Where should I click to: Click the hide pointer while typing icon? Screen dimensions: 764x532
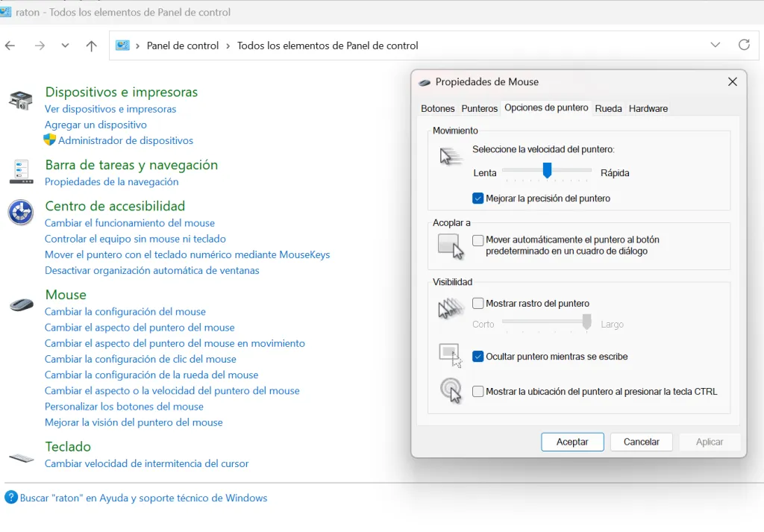[x=450, y=356]
